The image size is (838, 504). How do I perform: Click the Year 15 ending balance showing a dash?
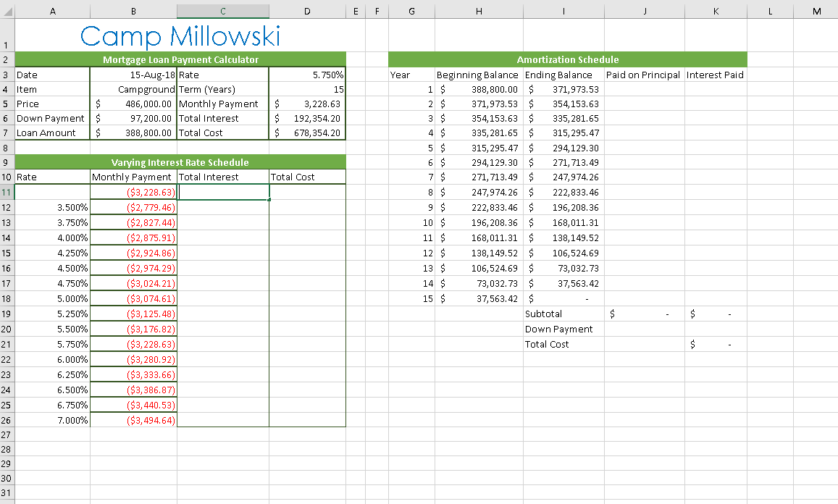[x=563, y=298]
